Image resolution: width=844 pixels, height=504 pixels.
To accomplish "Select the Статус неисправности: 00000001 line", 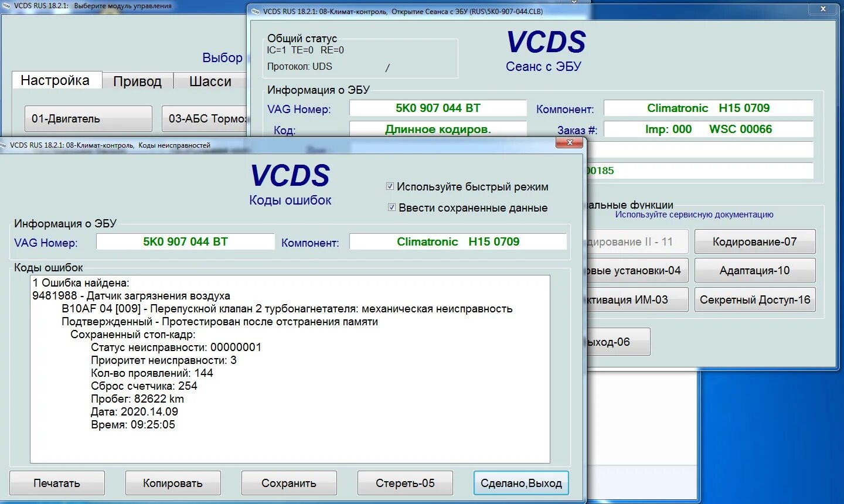I will pyautogui.click(x=176, y=348).
